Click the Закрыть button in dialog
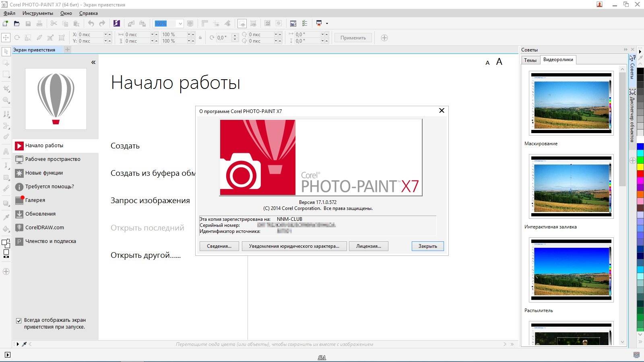This screenshot has height=362, width=644. tap(427, 246)
